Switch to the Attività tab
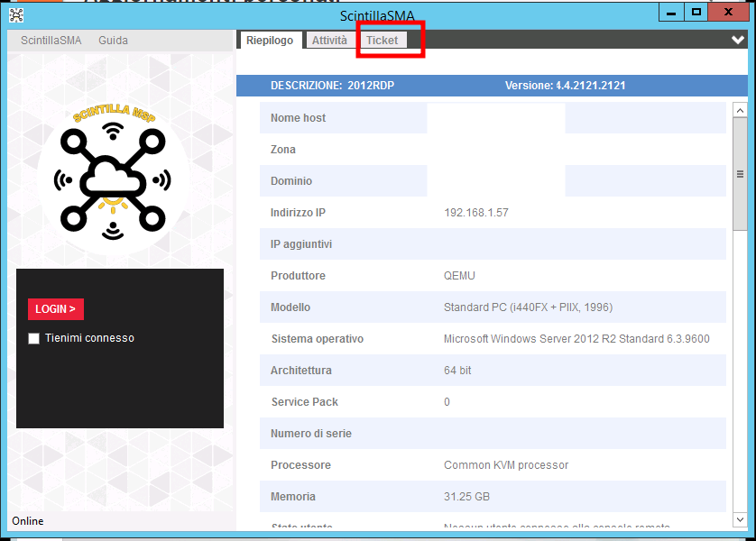This screenshot has width=756, height=541. 329,41
